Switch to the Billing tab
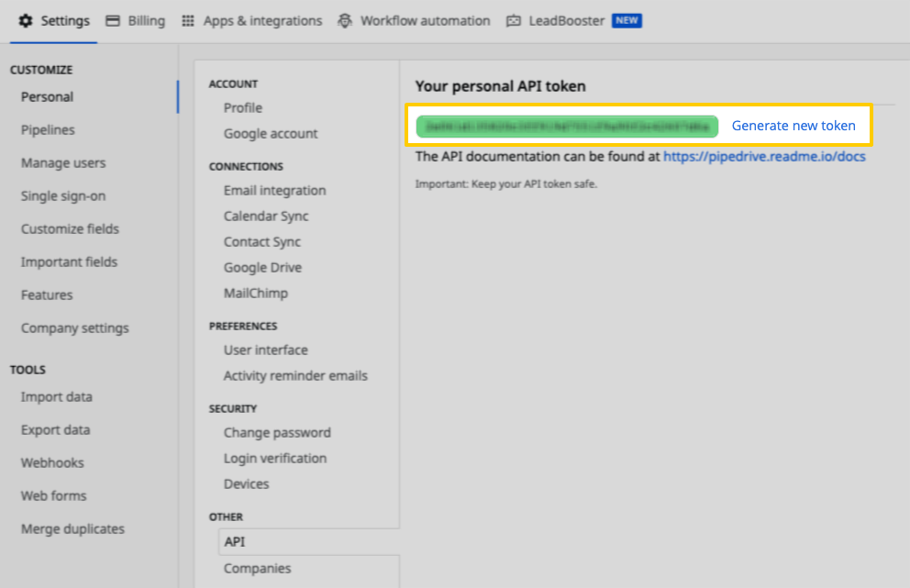The width and height of the screenshot is (910, 588). pos(136,20)
